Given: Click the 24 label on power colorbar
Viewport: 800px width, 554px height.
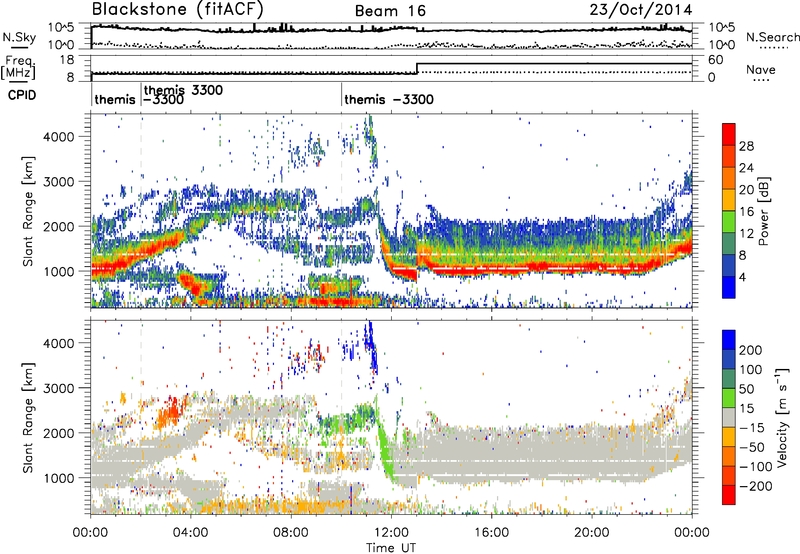Looking at the screenshot, I should point(746,168).
